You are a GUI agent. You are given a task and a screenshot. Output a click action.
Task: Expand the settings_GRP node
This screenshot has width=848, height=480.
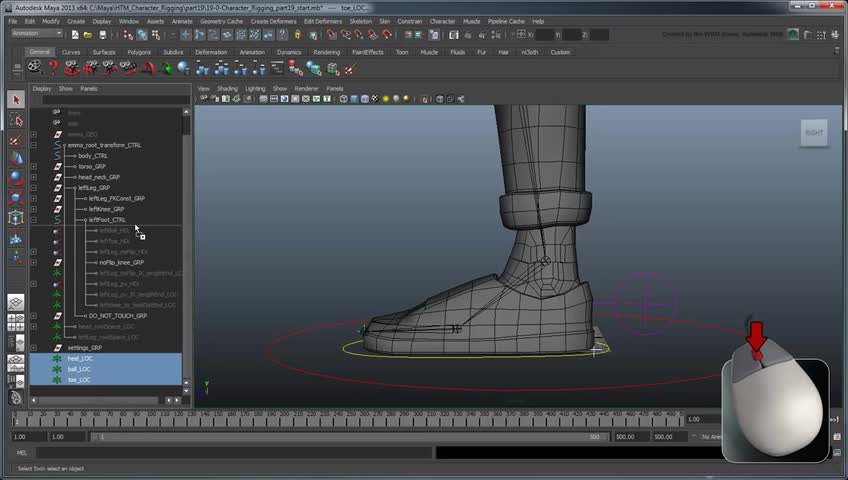33,348
